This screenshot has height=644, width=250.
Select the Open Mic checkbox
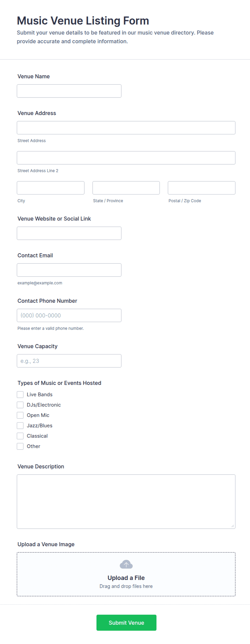coord(20,415)
